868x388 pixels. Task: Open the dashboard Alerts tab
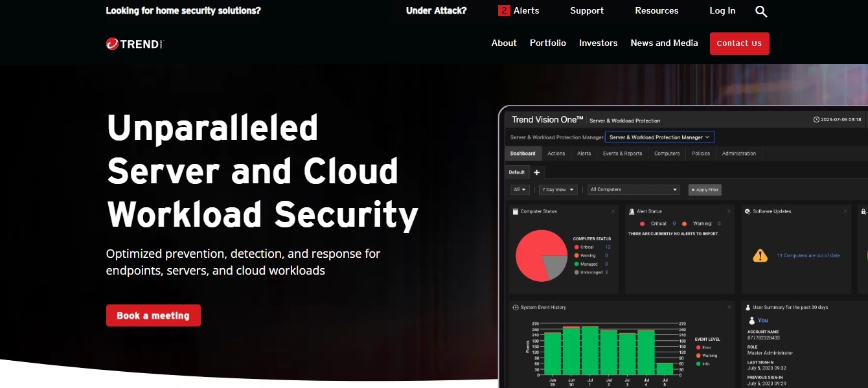pos(584,154)
